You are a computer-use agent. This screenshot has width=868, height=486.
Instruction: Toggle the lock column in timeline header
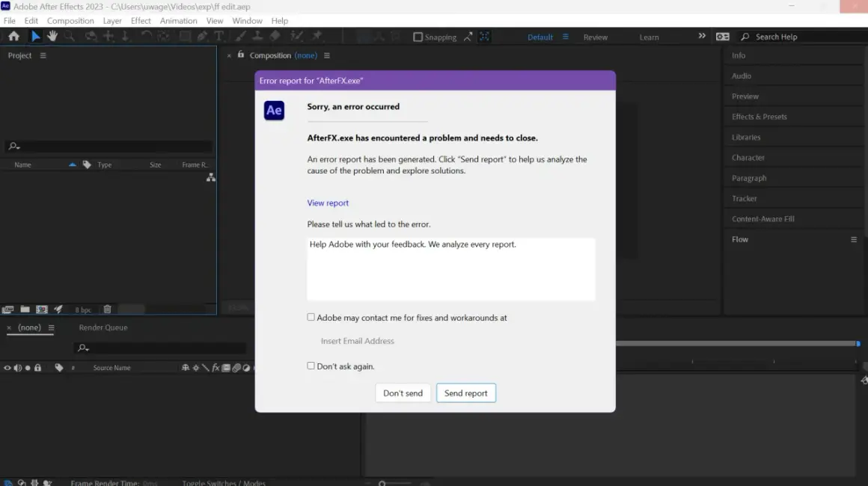click(37, 368)
